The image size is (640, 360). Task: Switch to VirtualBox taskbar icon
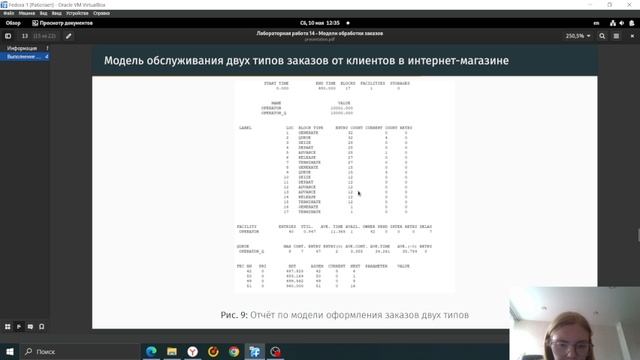[255, 351]
